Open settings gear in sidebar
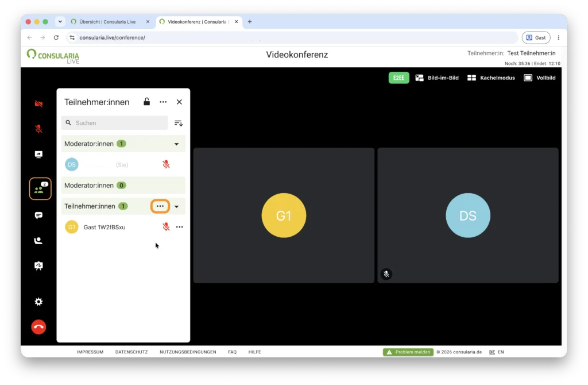 [x=38, y=302]
